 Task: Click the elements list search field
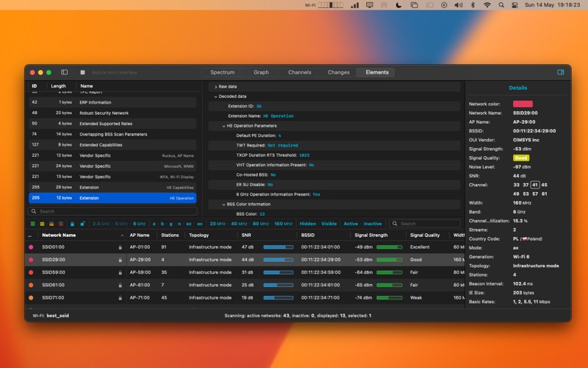112,211
